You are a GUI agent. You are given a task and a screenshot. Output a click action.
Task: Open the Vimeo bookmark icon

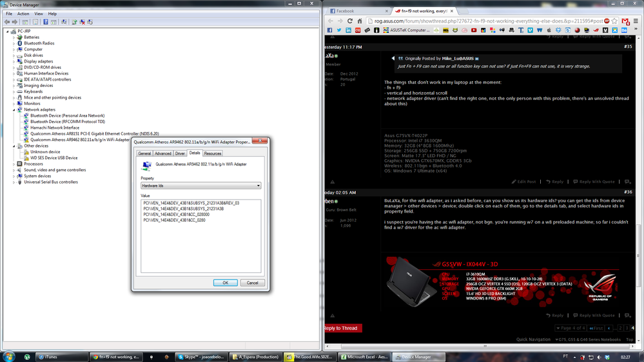[531, 30]
